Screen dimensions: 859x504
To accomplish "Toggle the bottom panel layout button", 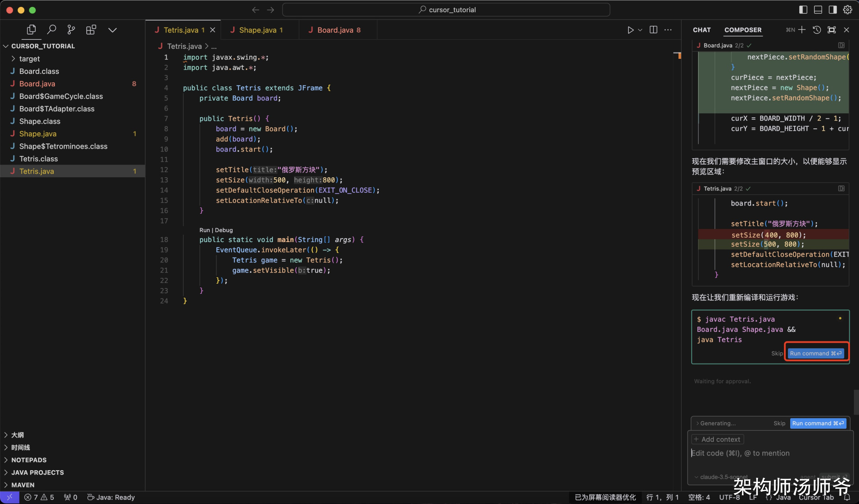I will tap(818, 10).
